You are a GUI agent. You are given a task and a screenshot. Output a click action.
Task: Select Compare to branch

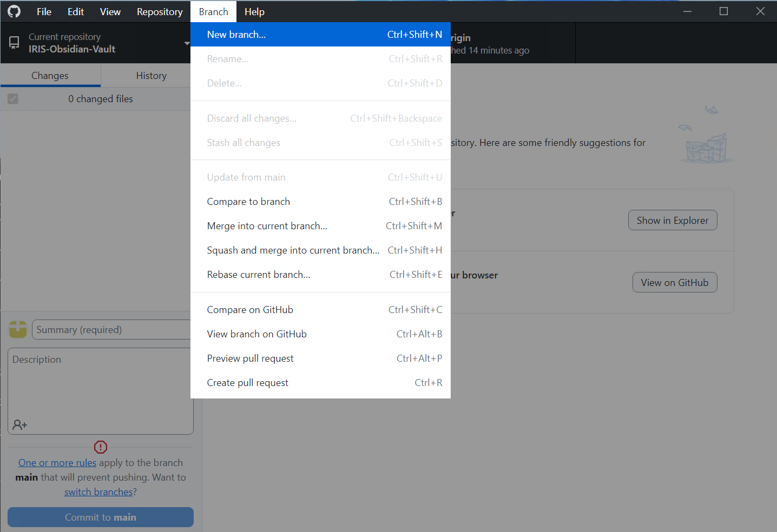point(320,202)
